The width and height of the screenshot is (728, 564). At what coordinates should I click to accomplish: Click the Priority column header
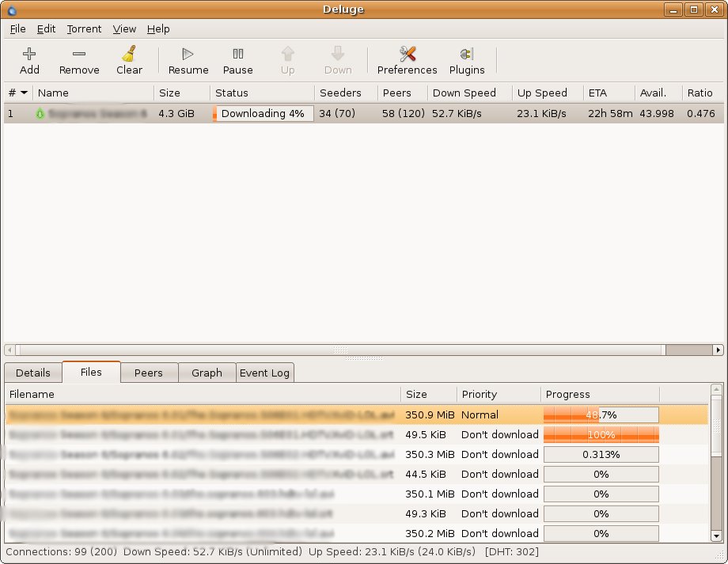click(499, 394)
